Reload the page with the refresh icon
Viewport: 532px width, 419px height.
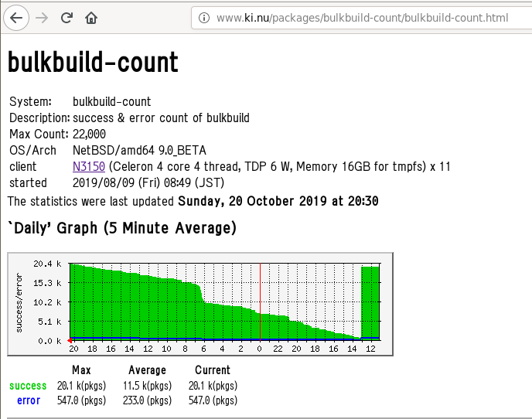(x=66, y=18)
